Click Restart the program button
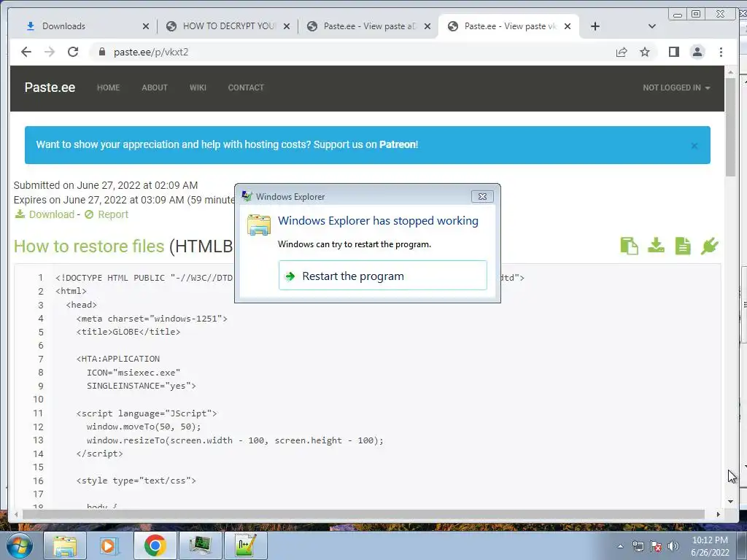Viewport: 747px width, 560px height. click(x=382, y=275)
